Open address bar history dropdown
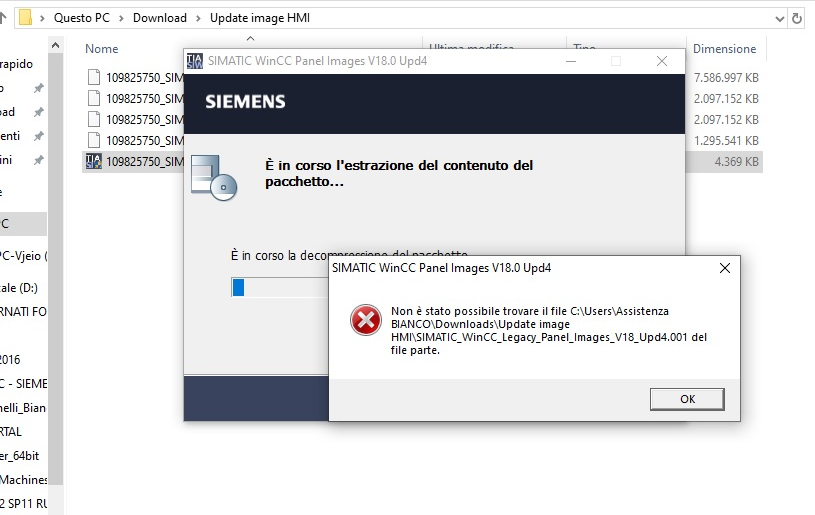The width and height of the screenshot is (815, 515). click(x=779, y=18)
